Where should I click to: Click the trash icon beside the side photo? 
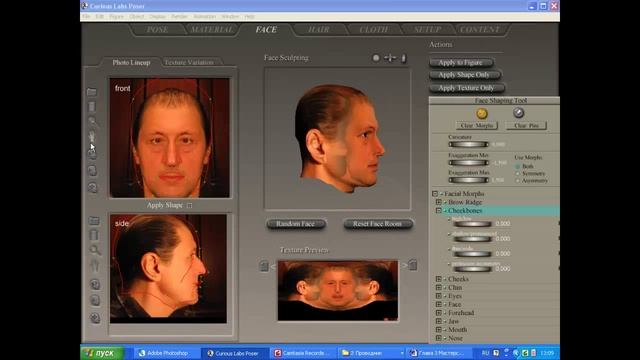pyautogui.click(x=94, y=235)
